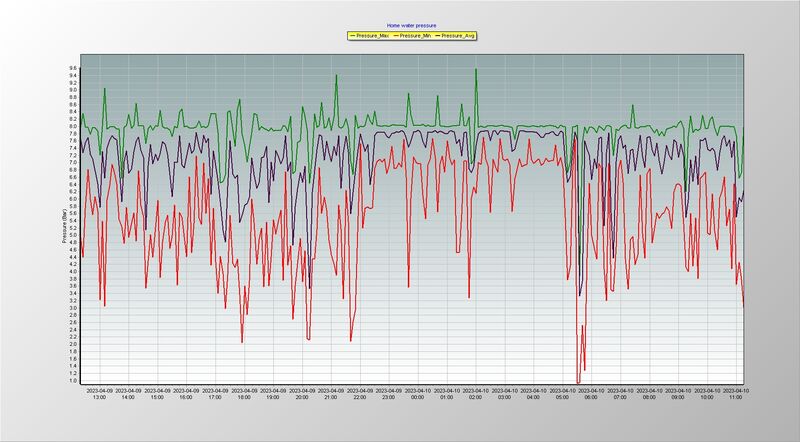Select the 2023-04-10 11:00 time label
800x442 pixels.
(736, 394)
